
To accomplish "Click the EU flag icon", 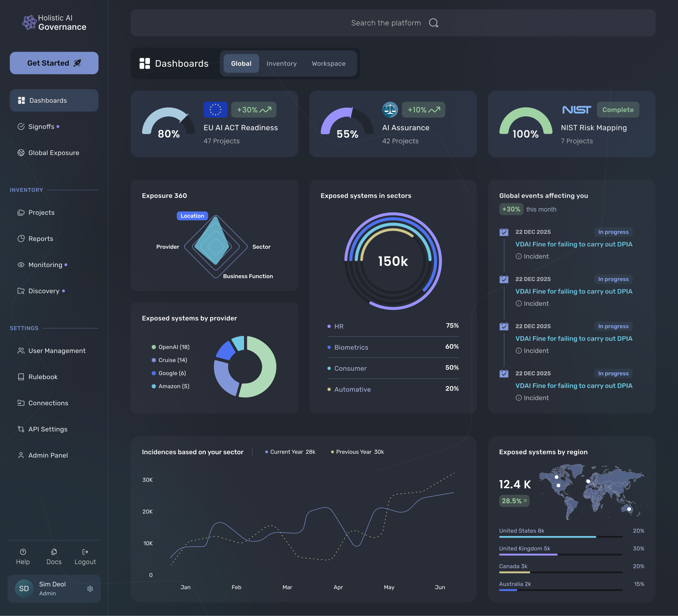I will [215, 110].
